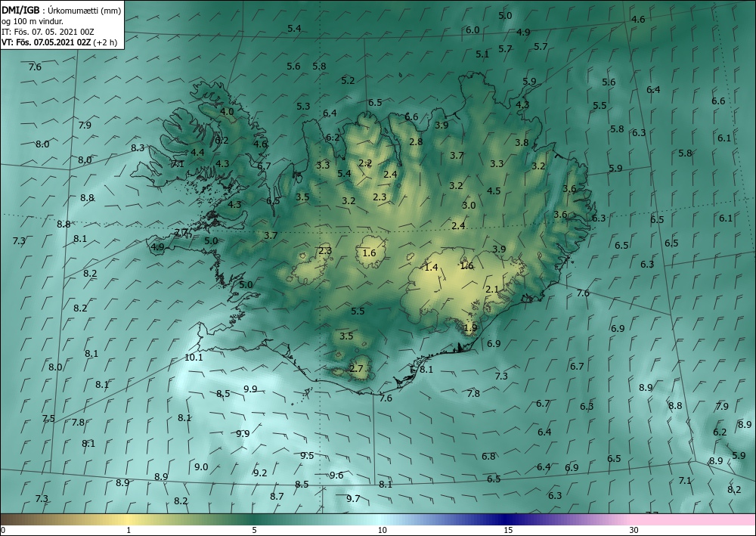Click the 8.3 value west of the Westfjords
The width and height of the screenshot is (756, 536).
(138, 148)
